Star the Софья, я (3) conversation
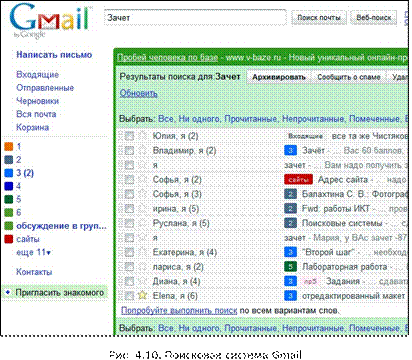 [x=142, y=194]
